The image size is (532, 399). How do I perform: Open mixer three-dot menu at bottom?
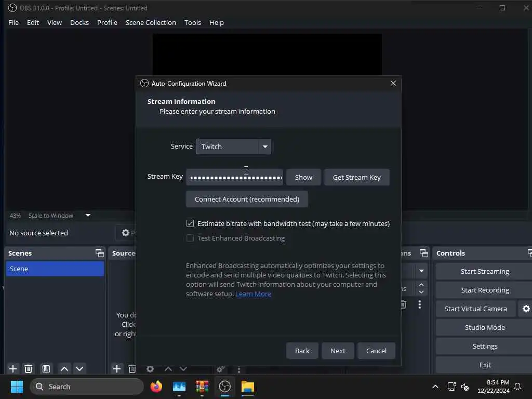[239, 369]
